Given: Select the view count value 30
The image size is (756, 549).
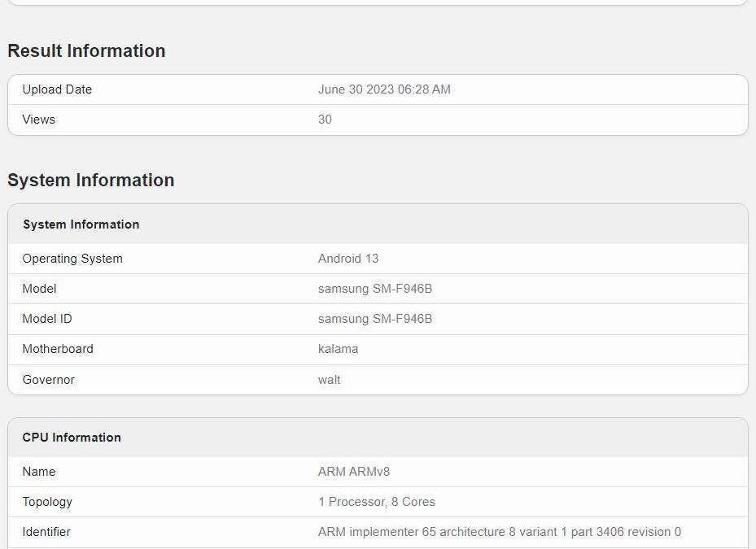Looking at the screenshot, I should pos(325,120).
